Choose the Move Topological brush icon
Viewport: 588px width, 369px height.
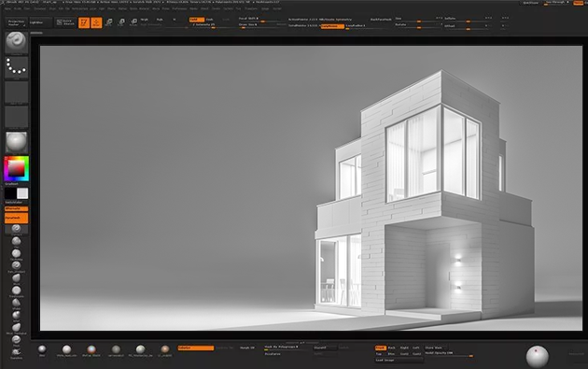pos(16,327)
